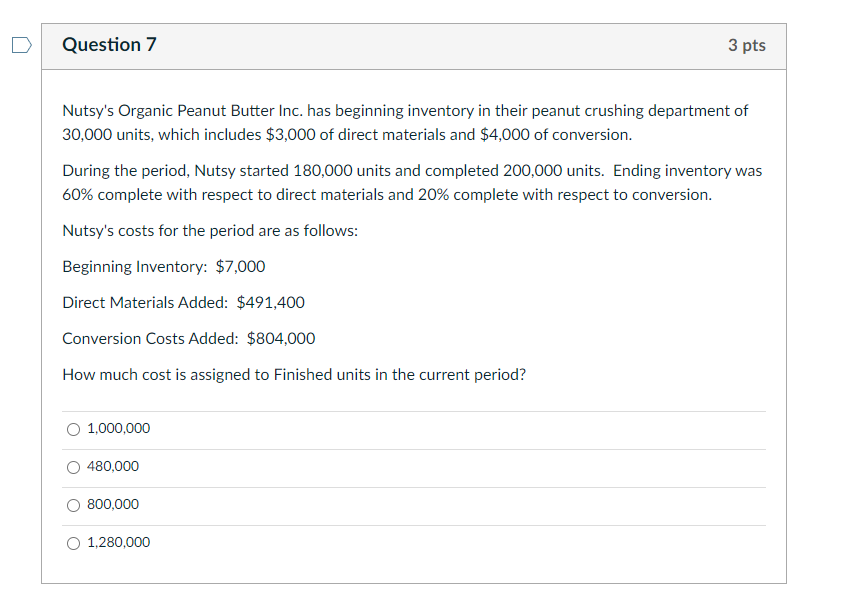Click the "Question 7" heading
The height and width of the screenshot is (602, 862).
(x=109, y=45)
